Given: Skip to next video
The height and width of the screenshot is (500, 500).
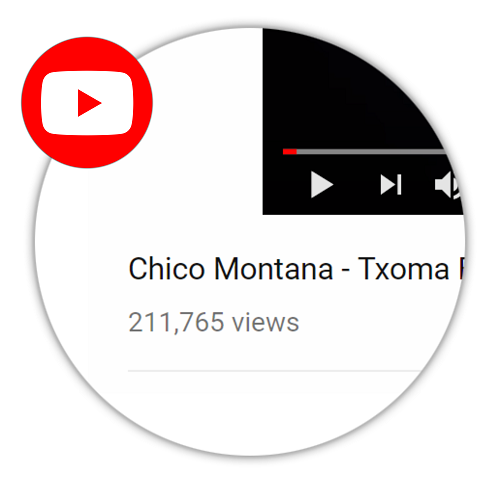Looking at the screenshot, I should (391, 184).
